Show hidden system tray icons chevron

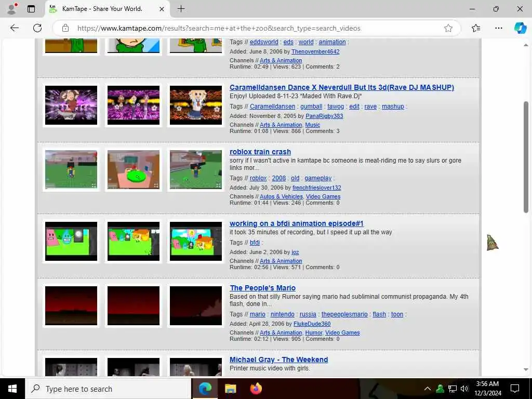pos(428,389)
